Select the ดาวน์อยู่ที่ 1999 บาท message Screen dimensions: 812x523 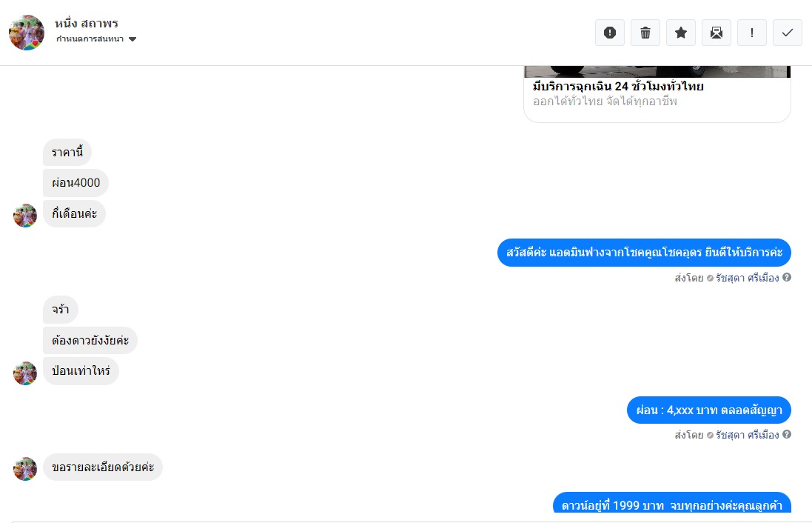(x=672, y=503)
